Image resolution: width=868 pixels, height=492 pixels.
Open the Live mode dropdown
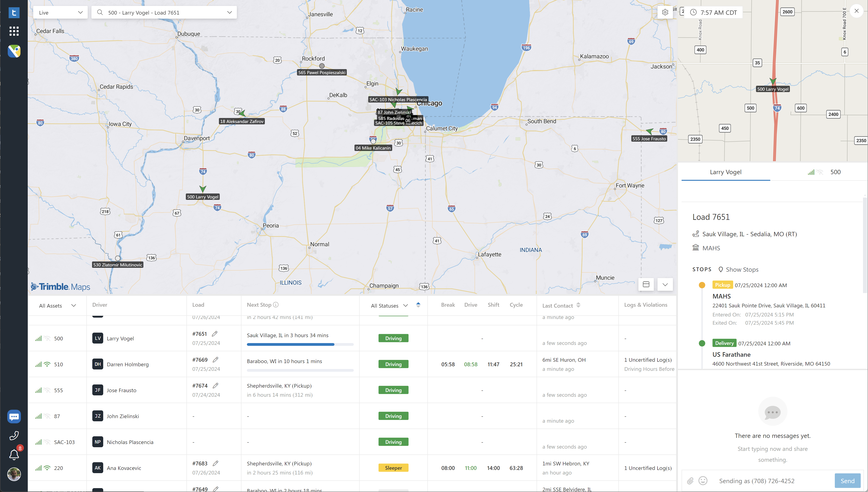[x=60, y=13]
